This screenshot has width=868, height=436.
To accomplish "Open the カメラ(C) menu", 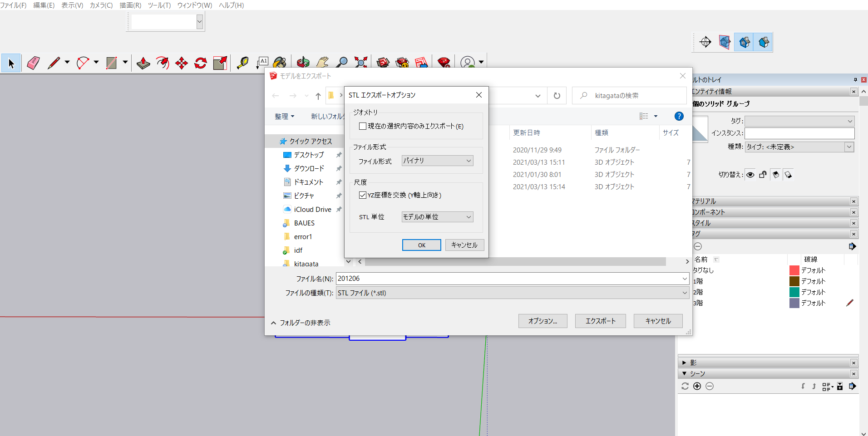I will tap(101, 5).
